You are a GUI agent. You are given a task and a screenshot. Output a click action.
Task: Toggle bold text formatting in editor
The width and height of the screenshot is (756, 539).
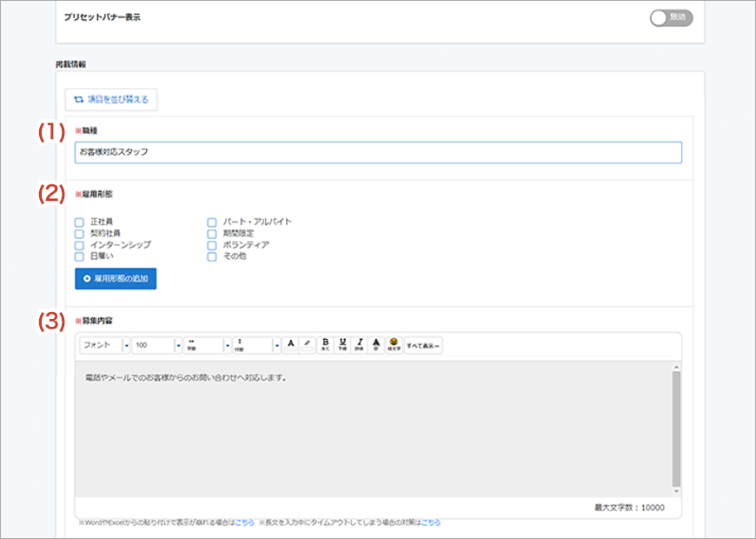pyautogui.click(x=326, y=345)
